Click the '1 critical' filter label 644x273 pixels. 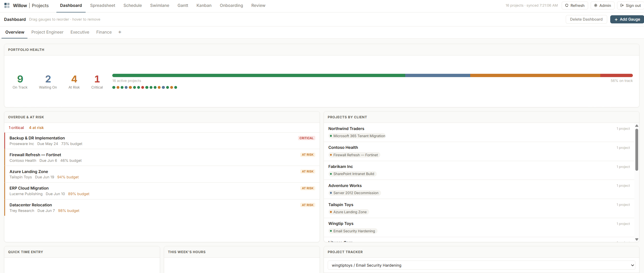click(16, 128)
